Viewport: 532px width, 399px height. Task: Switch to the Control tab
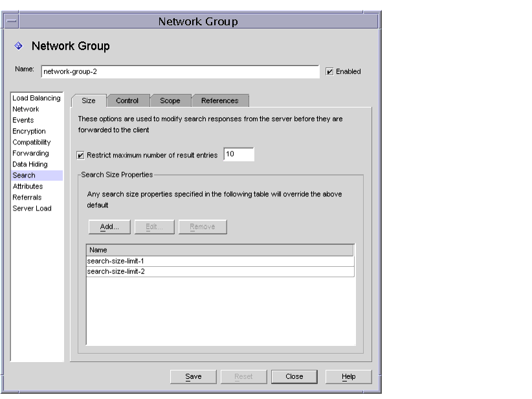[x=127, y=100]
